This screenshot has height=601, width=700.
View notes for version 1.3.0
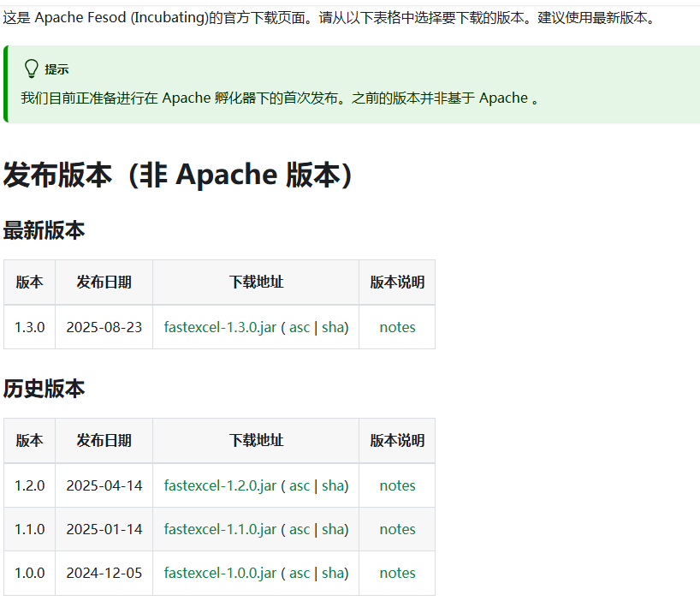coord(397,327)
